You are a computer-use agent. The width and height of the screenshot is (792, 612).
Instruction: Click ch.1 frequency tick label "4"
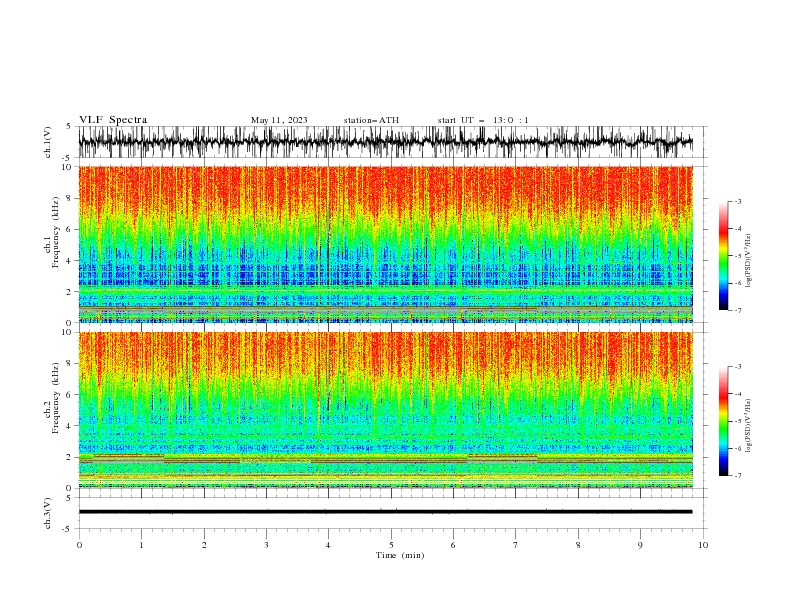(69, 261)
